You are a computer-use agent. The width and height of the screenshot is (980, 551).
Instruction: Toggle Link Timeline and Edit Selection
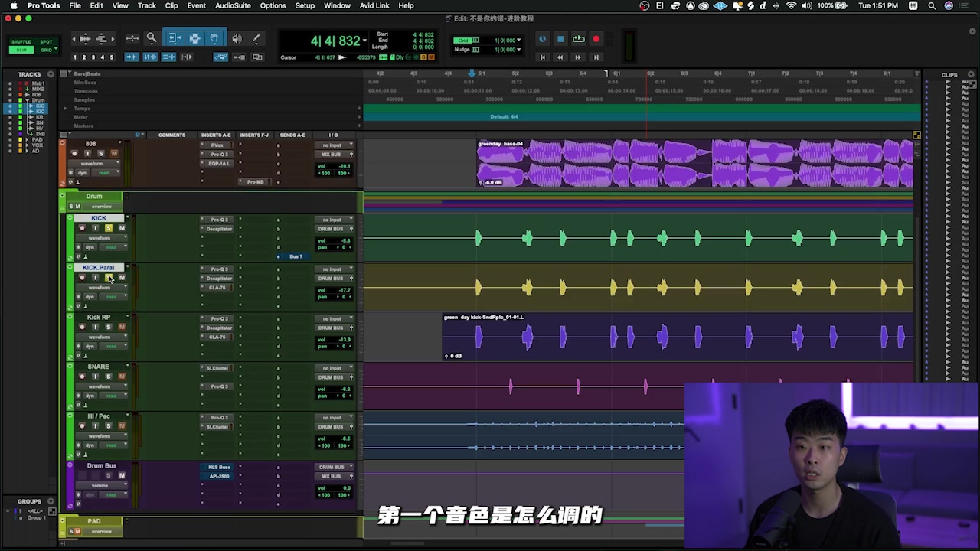[150, 57]
